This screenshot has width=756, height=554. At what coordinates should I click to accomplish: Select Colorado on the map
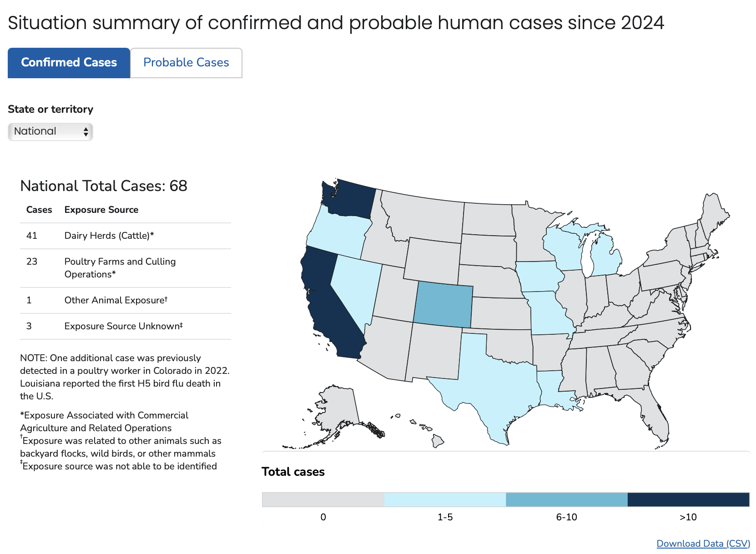pos(443,304)
